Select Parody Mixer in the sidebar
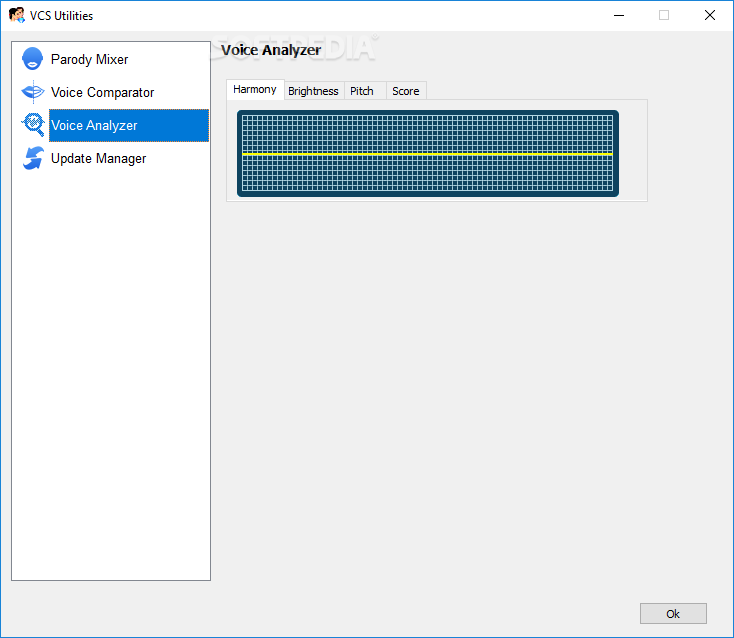This screenshot has height=638, width=734. click(x=89, y=59)
